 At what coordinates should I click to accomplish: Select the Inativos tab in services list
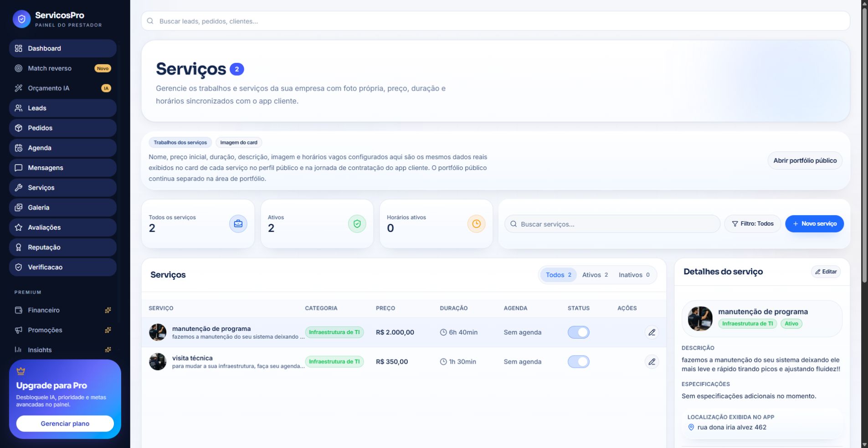click(634, 275)
